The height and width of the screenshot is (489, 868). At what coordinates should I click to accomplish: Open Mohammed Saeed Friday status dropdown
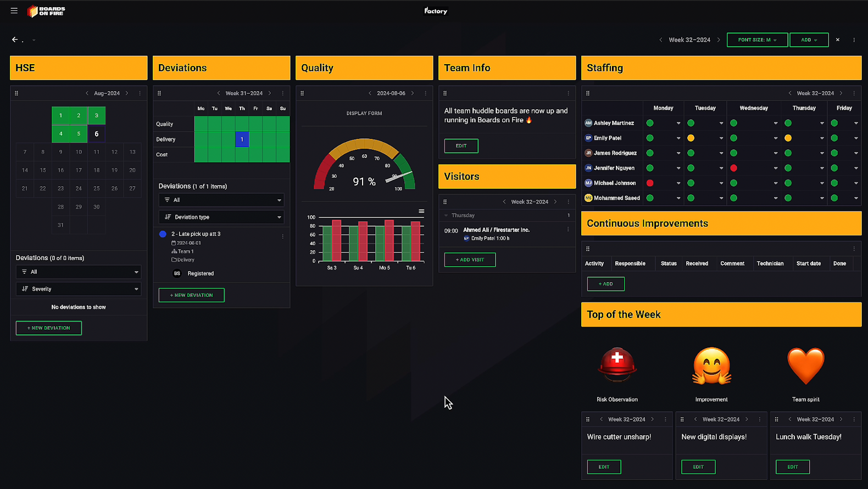tap(856, 198)
